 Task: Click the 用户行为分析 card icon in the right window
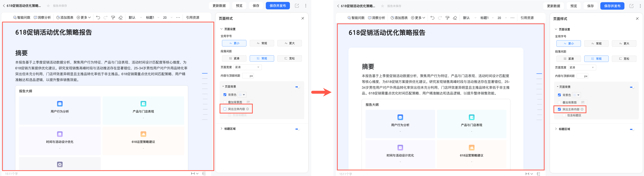(400, 117)
